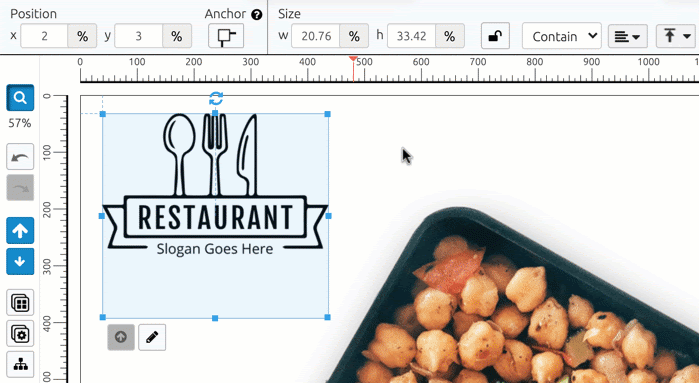Choose the anchor point button

226,36
